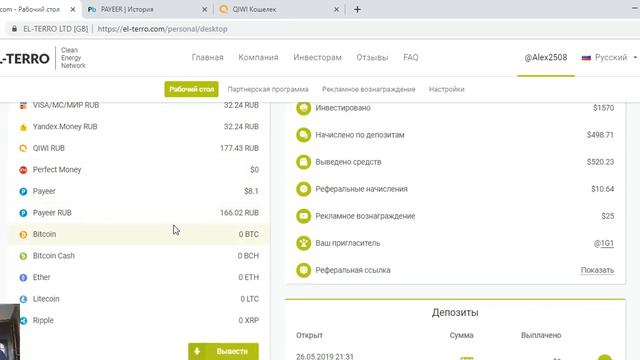Click the Ripple currency icon
Screen dimensions: 640x360
click(x=23, y=321)
